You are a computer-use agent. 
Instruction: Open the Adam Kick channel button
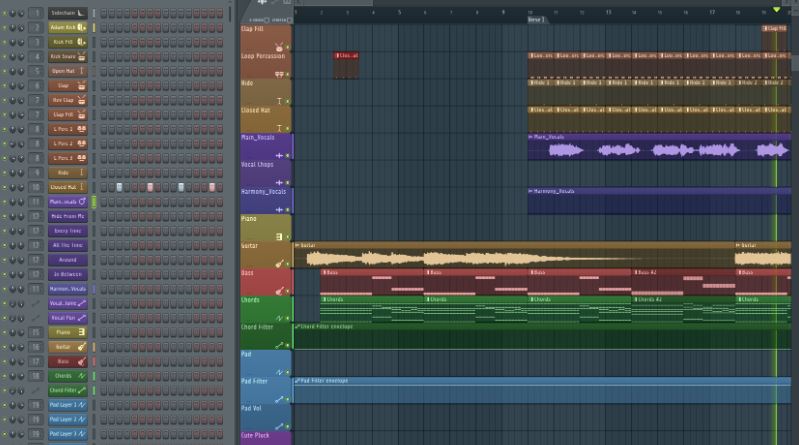[x=68, y=28]
